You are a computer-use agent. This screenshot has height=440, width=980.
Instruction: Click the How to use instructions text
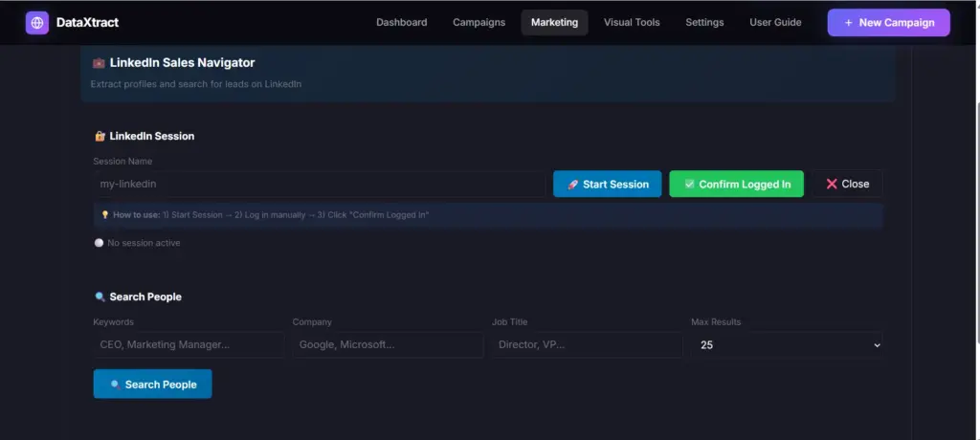pos(271,215)
